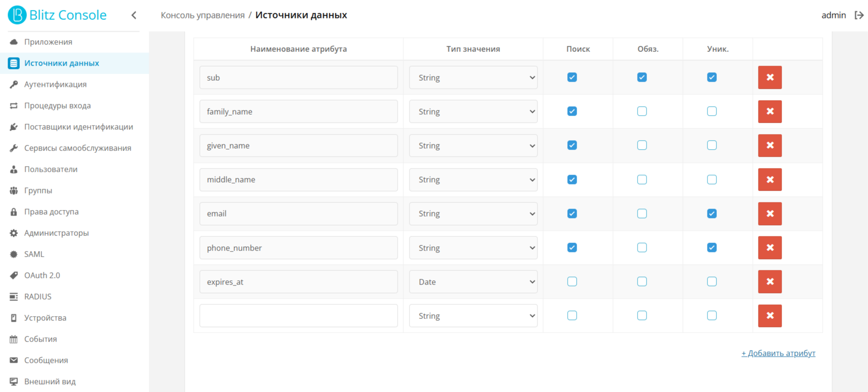Toggle the Уник. checkbox for phone_number
868x392 pixels.
click(x=712, y=248)
